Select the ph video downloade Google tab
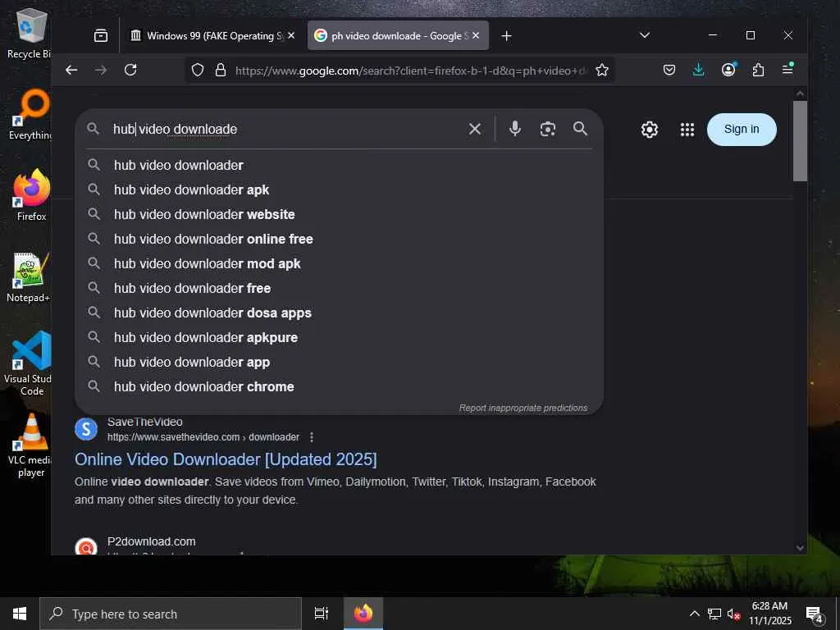 pos(398,36)
